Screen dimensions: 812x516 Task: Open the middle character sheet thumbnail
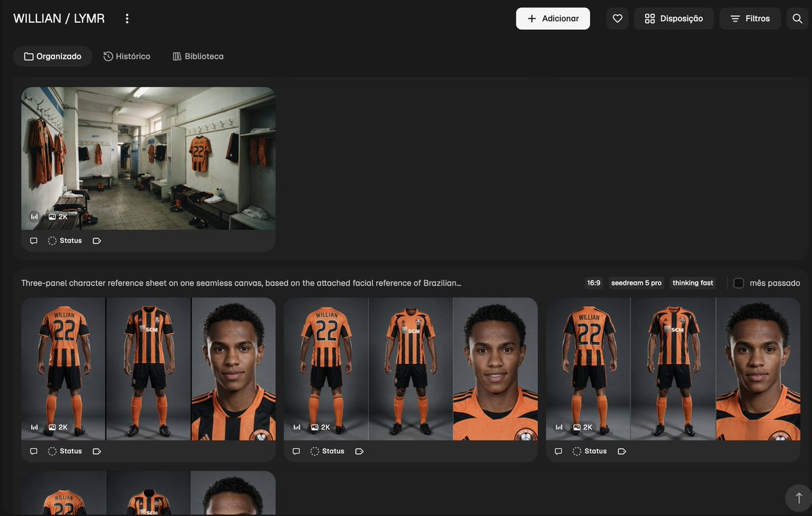pyautogui.click(x=411, y=369)
